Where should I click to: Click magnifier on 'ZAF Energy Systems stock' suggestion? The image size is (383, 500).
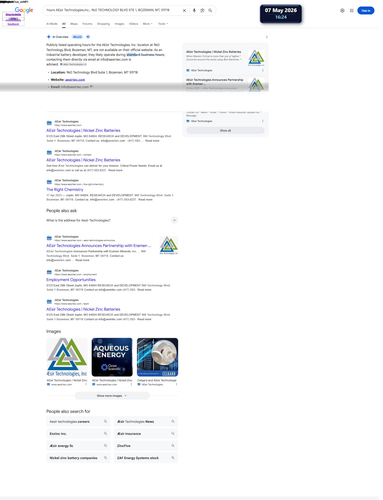click(173, 458)
